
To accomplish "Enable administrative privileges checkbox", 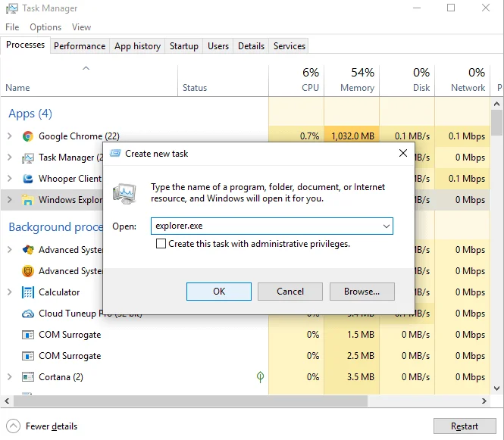I will tap(161, 244).
